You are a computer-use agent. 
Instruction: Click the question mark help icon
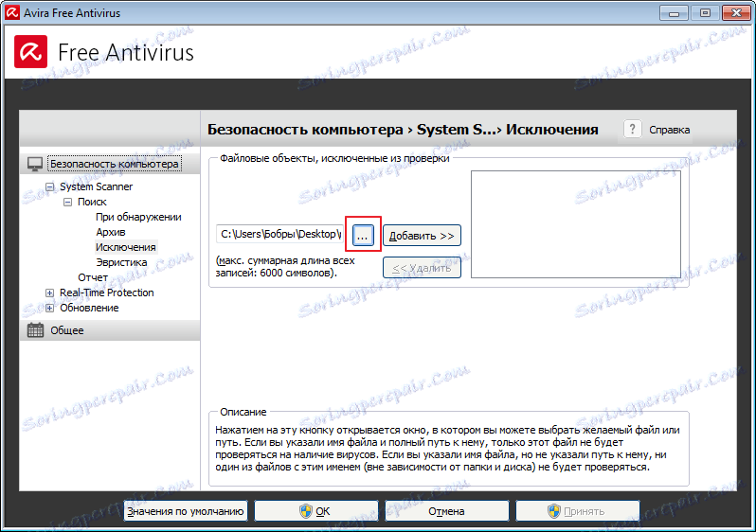point(633,129)
